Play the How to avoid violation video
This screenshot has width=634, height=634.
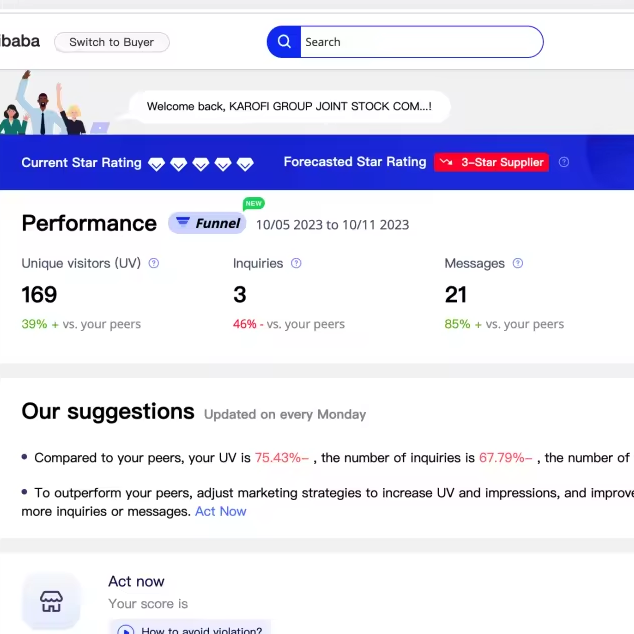point(190,629)
